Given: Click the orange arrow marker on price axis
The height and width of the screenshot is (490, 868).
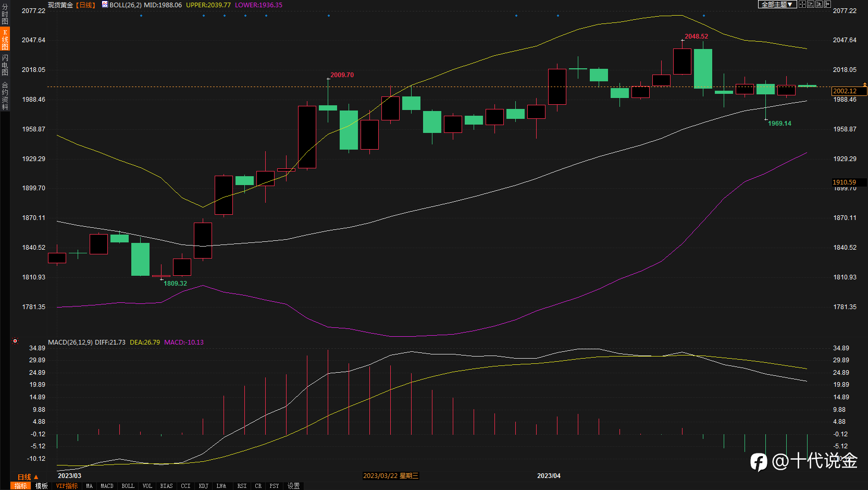Looking at the screenshot, I should (865, 84).
